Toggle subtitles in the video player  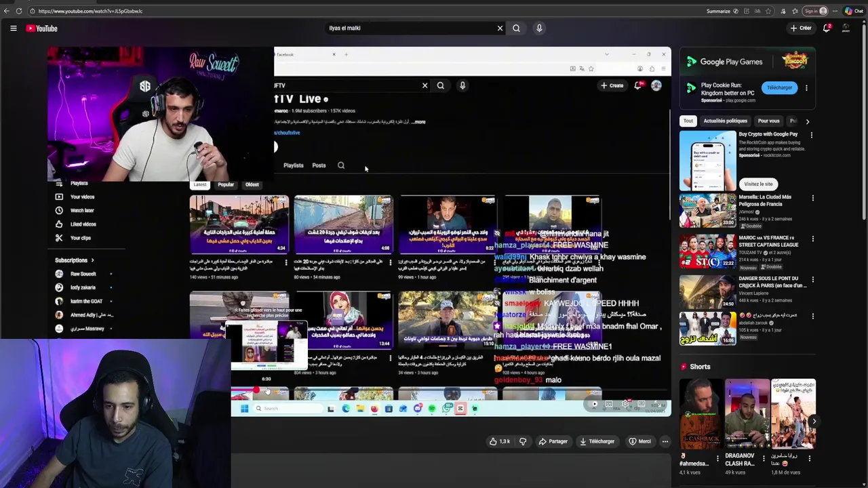click(610, 405)
